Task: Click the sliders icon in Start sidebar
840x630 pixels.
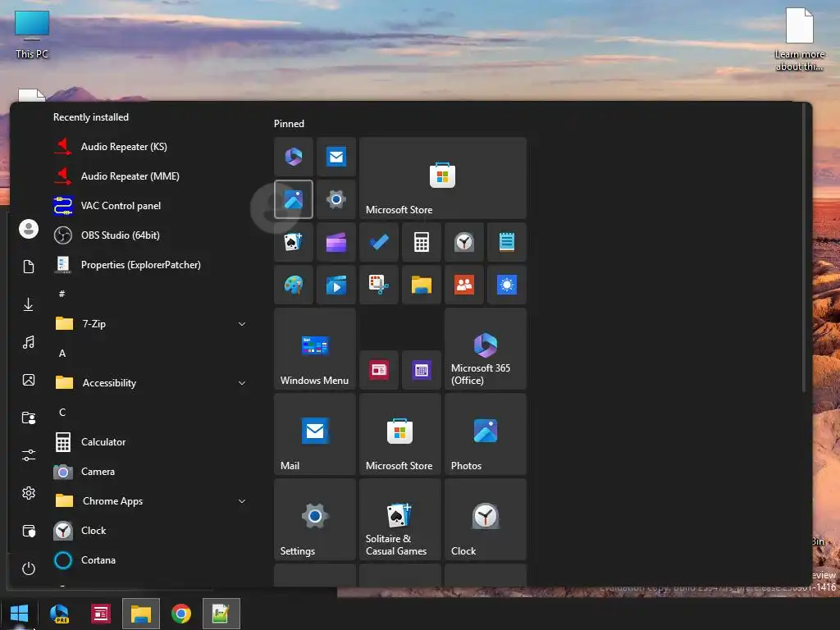Action: [29, 455]
